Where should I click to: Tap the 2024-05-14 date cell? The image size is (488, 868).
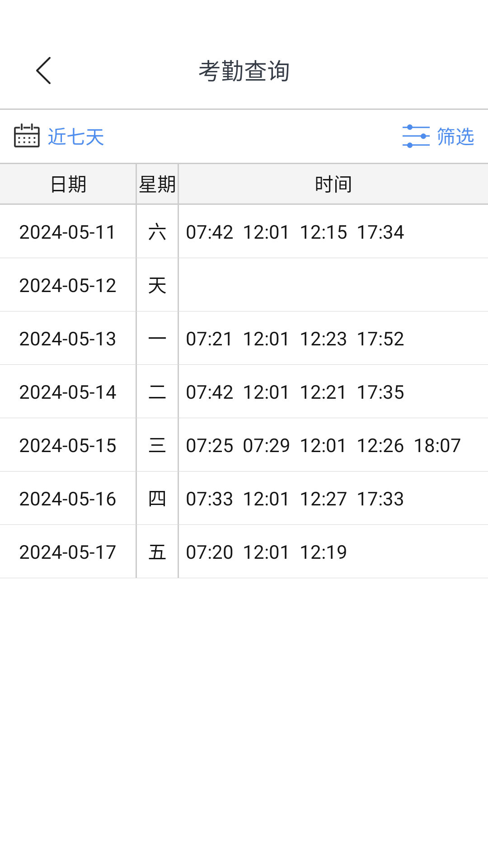68,392
